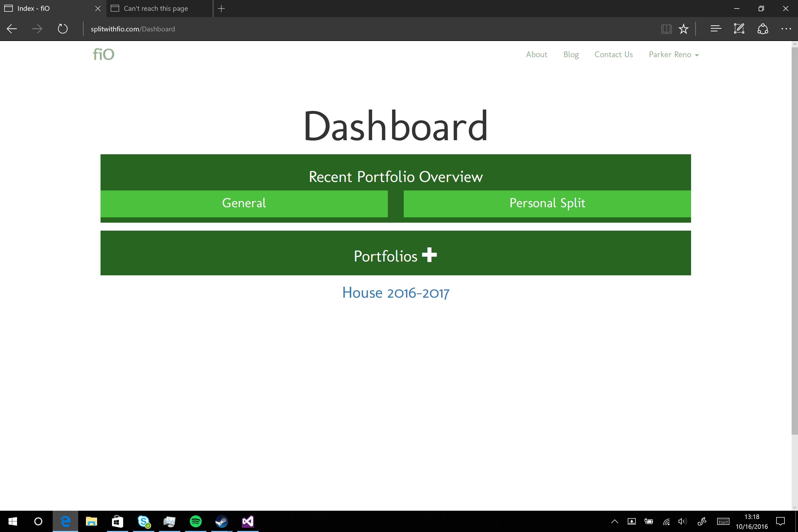Viewport: 798px width, 532px height.
Task: Select the General overview tab
Action: pos(244,203)
